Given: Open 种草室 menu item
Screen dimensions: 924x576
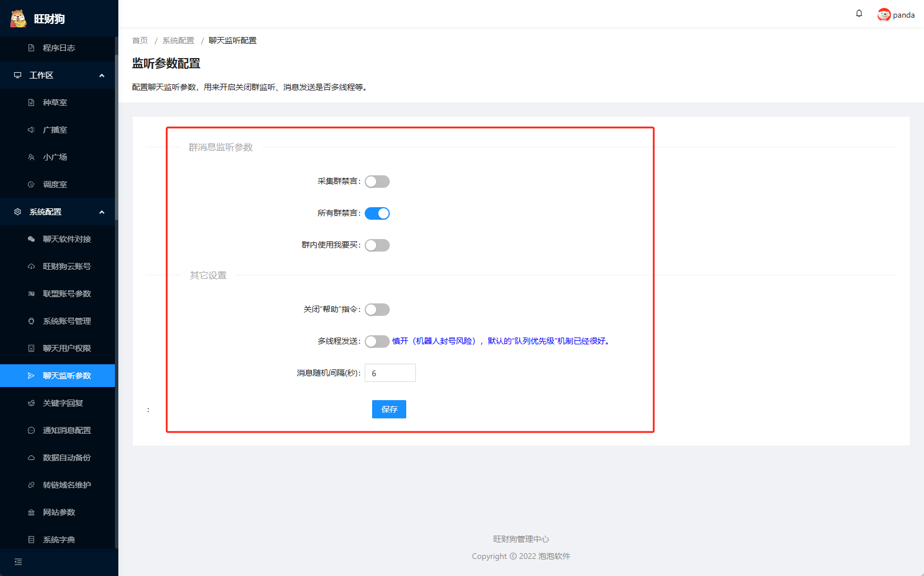Looking at the screenshot, I should coord(57,102).
